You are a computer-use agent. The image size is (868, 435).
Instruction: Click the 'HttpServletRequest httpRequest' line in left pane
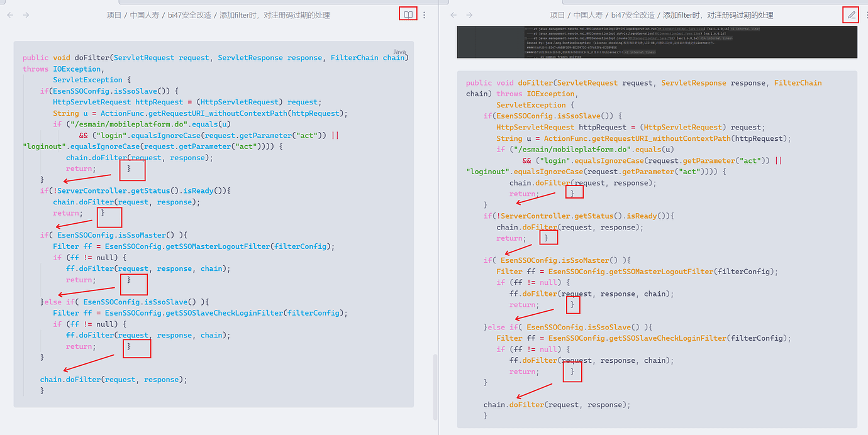coord(187,102)
